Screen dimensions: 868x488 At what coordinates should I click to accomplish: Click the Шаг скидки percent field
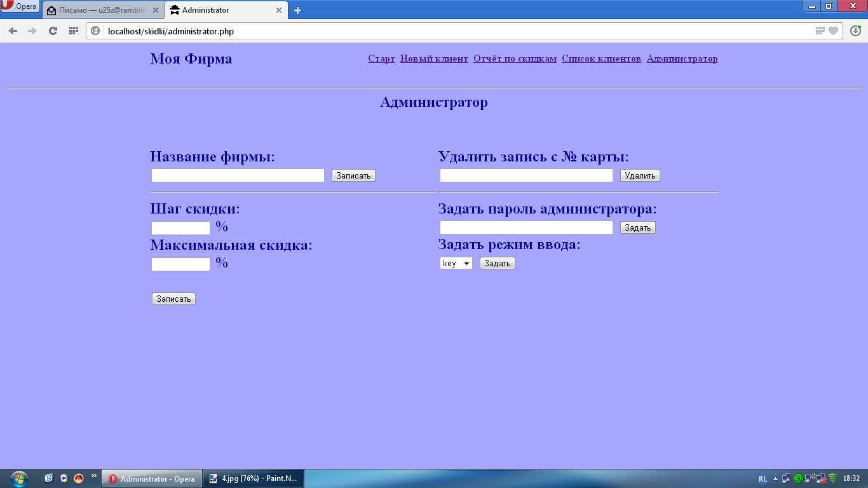[x=180, y=227]
